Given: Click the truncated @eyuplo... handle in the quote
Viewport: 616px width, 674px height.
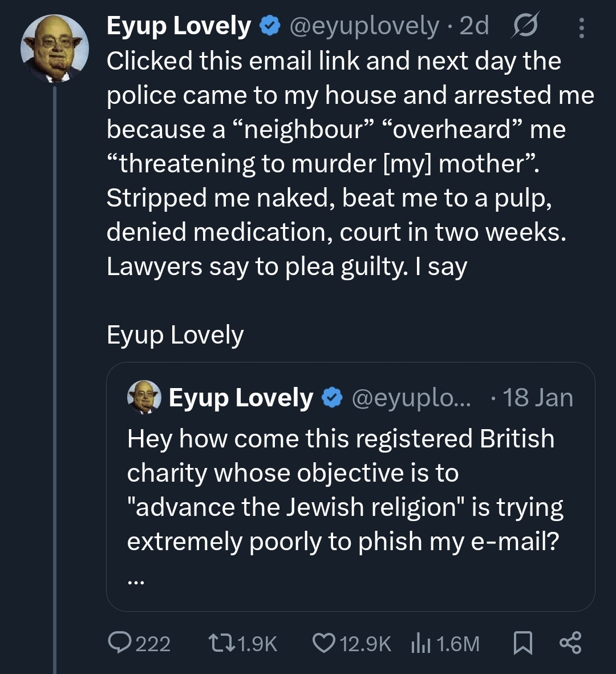Looking at the screenshot, I should pyautogui.click(x=412, y=398).
